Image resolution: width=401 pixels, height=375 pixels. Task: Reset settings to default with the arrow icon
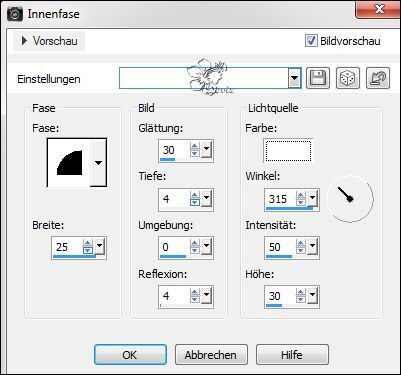[378, 78]
